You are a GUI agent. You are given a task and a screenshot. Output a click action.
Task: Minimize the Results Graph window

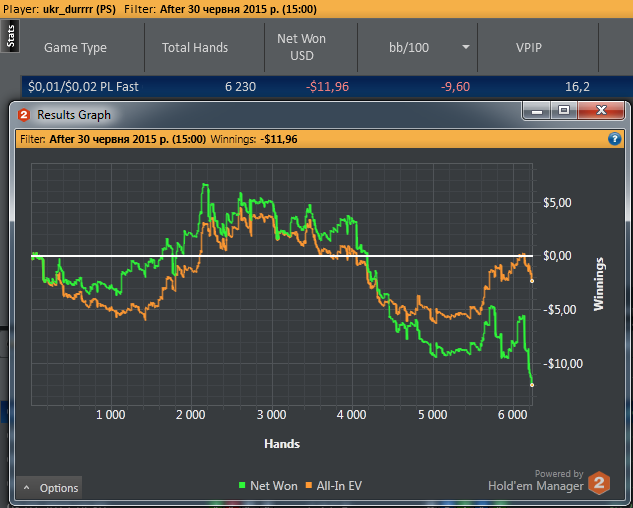(x=537, y=110)
